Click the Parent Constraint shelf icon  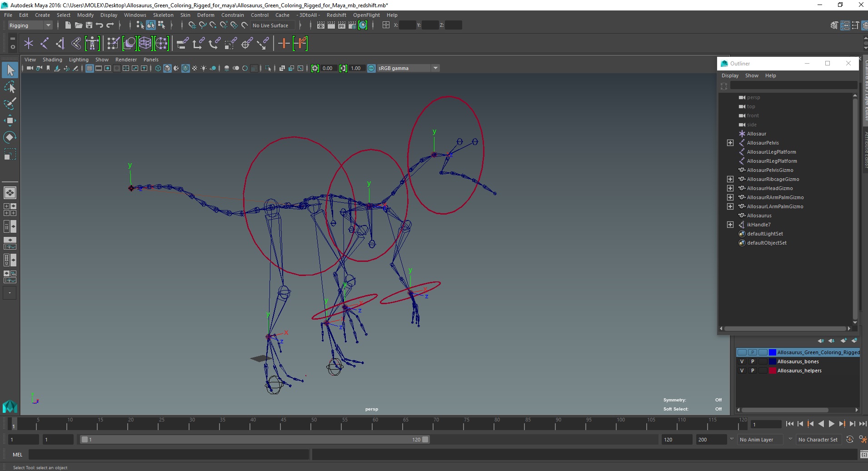point(183,43)
